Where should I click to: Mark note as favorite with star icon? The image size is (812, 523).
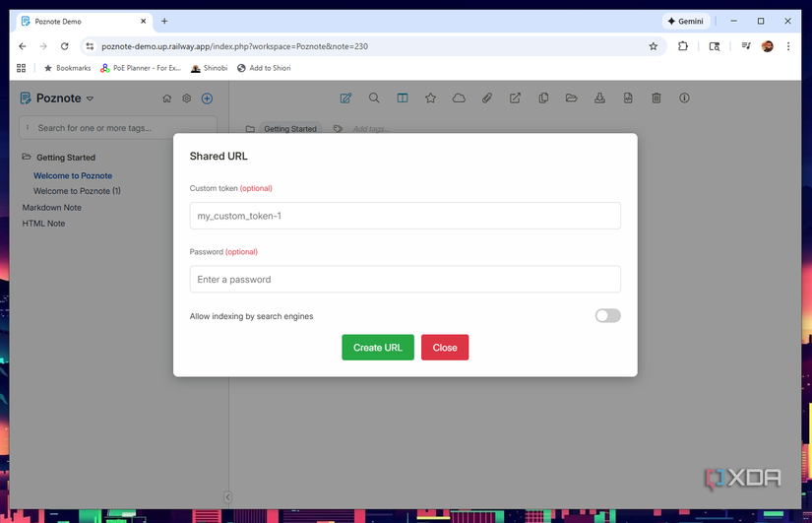tap(430, 98)
